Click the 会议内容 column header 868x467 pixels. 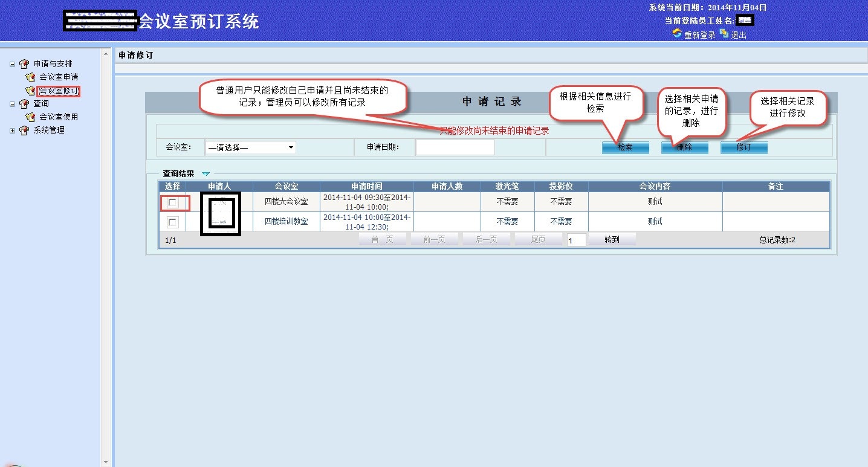(x=655, y=187)
